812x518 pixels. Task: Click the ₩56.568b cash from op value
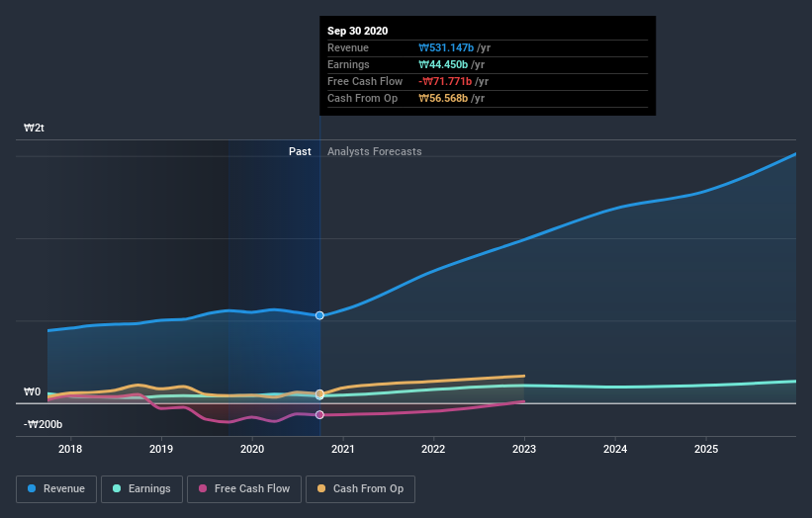(443, 98)
